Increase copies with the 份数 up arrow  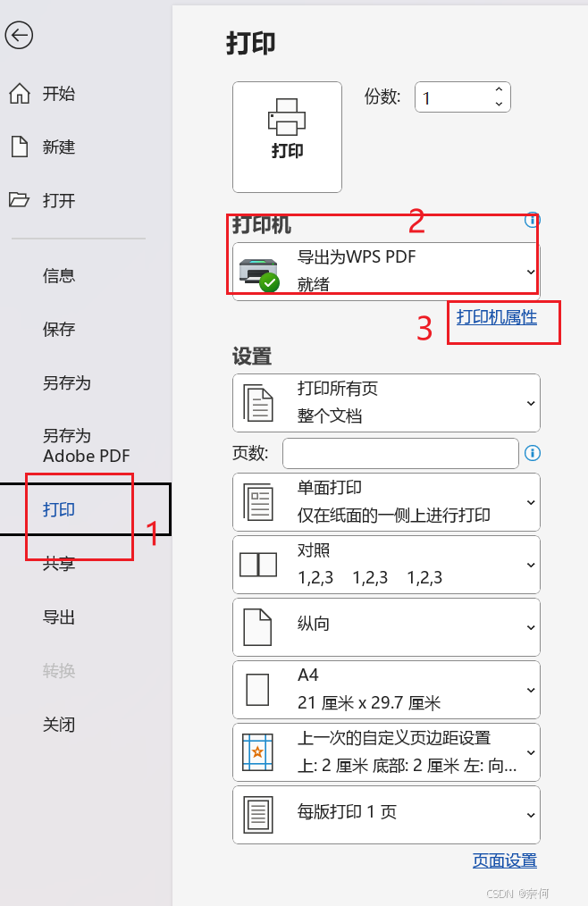tap(499, 89)
